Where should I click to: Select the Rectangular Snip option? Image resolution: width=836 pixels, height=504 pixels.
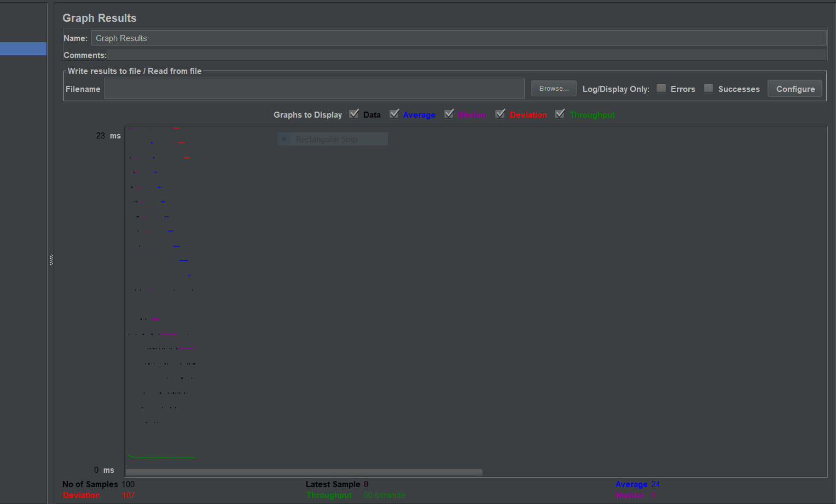click(x=332, y=139)
